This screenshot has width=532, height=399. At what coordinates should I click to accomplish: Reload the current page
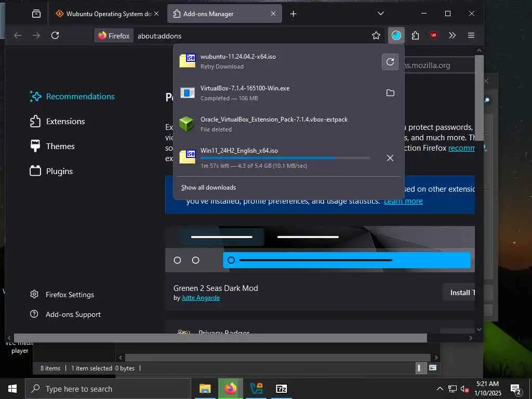tap(55, 35)
